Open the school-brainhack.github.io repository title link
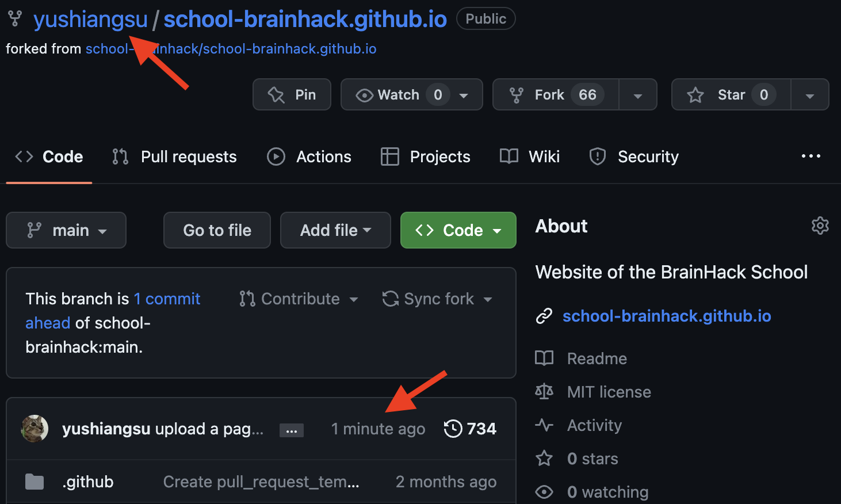This screenshot has width=841, height=504. pos(305,20)
